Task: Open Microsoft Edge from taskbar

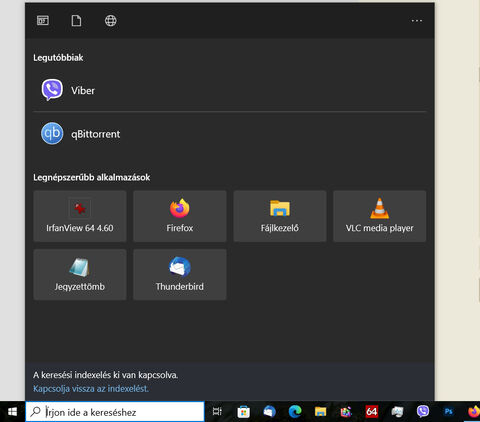Action: [295, 412]
